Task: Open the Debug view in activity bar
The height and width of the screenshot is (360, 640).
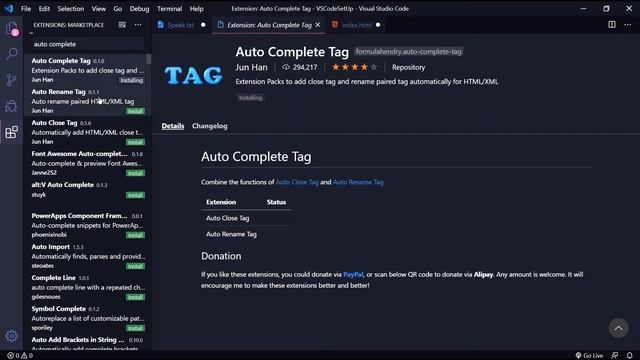Action: (x=11, y=106)
